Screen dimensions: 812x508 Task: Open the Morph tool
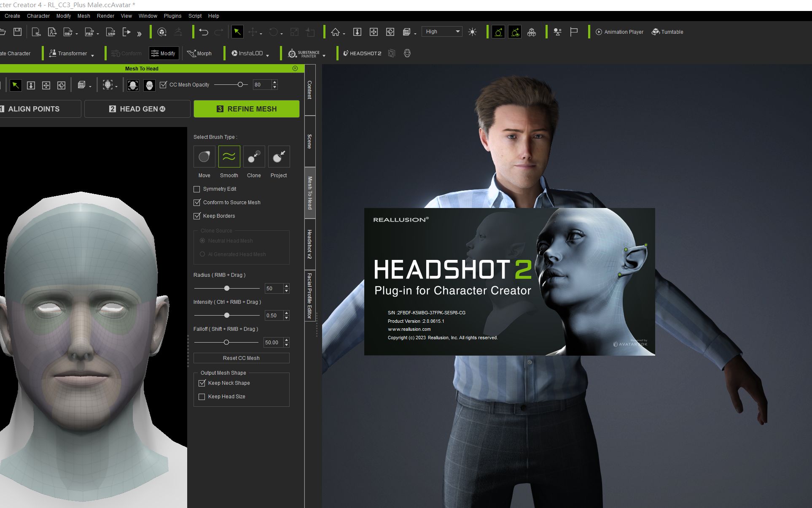point(200,53)
